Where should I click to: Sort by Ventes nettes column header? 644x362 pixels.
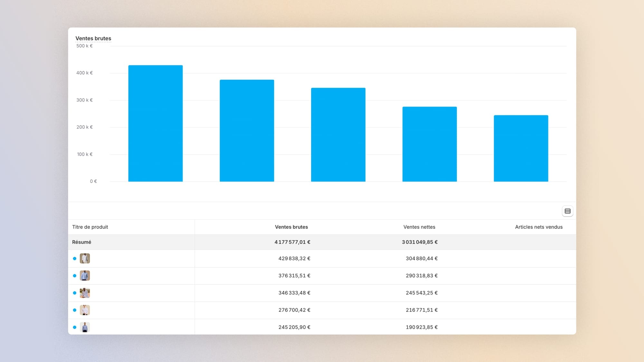(x=419, y=227)
